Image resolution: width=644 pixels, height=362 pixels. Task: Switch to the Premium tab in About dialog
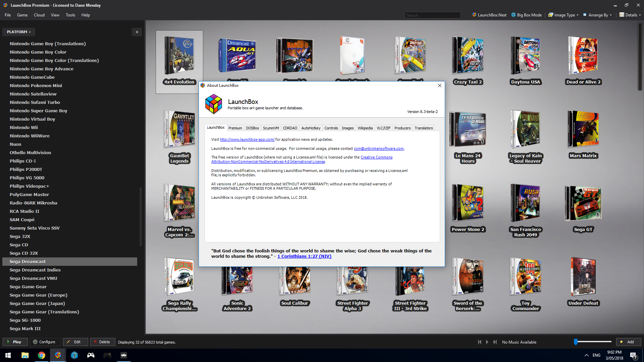point(235,128)
